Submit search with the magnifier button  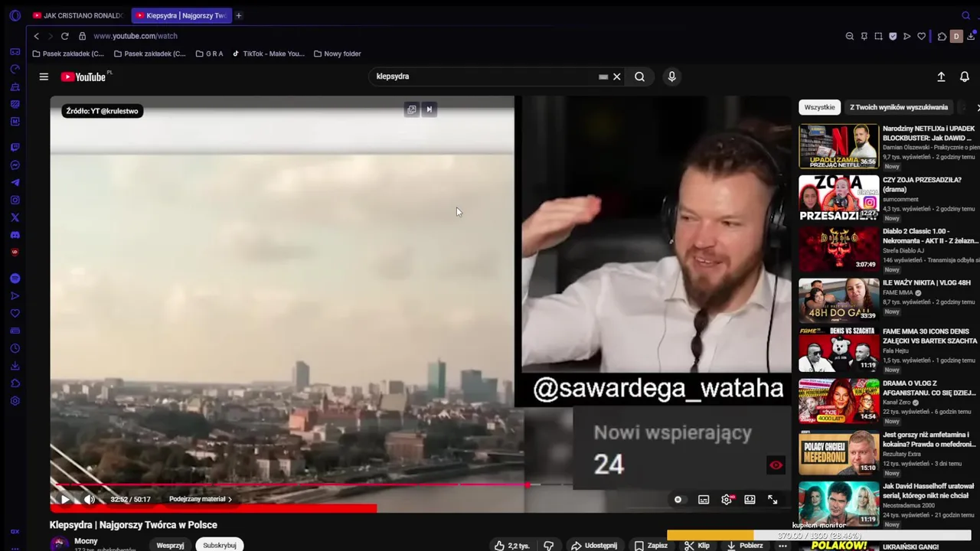(x=639, y=77)
